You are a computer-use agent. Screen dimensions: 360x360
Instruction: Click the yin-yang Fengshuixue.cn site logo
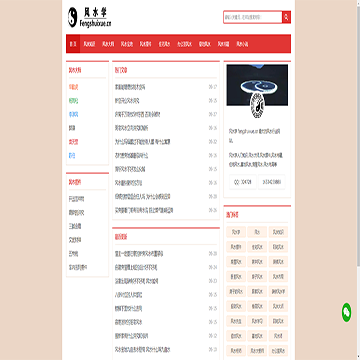[x=90, y=17]
